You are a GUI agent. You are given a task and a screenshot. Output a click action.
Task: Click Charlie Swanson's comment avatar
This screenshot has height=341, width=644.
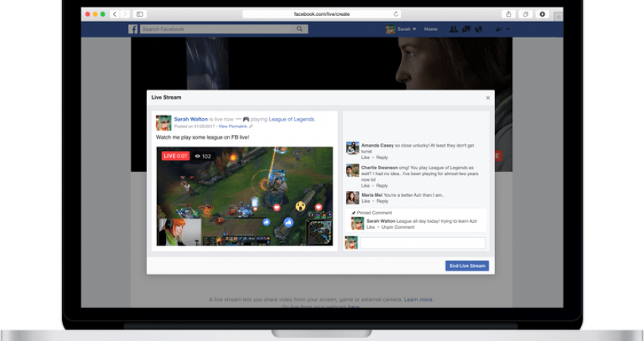point(352,170)
